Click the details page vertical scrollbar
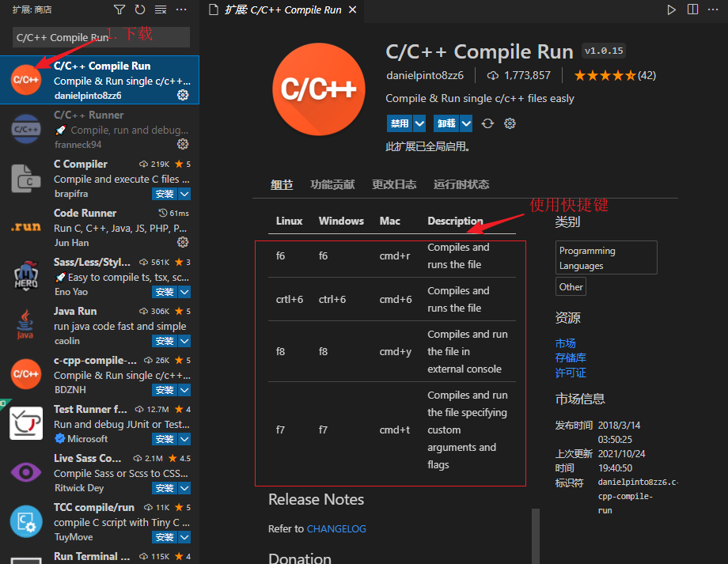728x564 pixels. click(x=536, y=536)
